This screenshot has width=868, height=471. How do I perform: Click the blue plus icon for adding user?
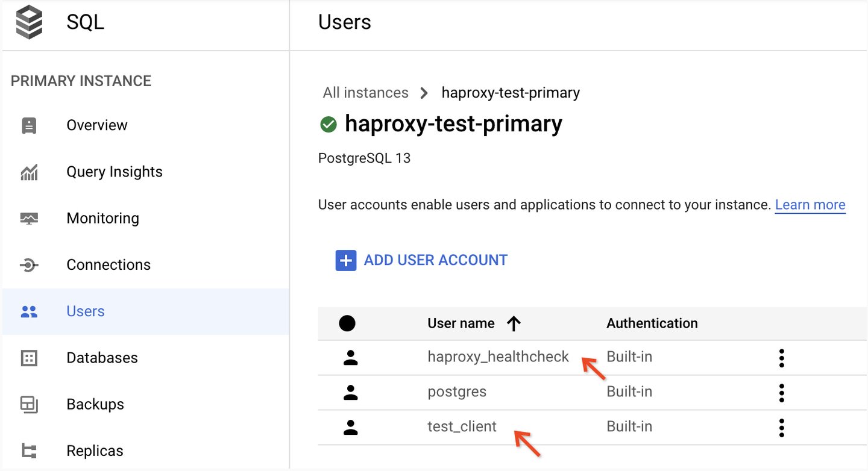click(346, 261)
